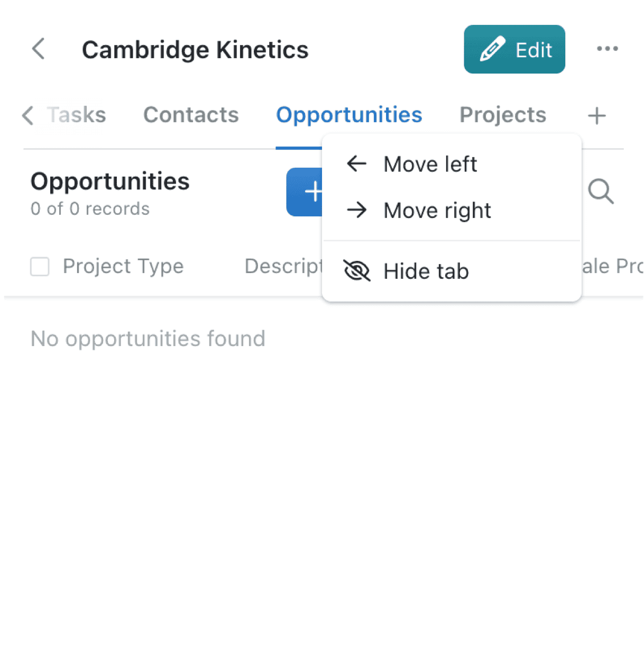Open the three-dot more options menu
644x646 pixels.
pyautogui.click(x=607, y=49)
